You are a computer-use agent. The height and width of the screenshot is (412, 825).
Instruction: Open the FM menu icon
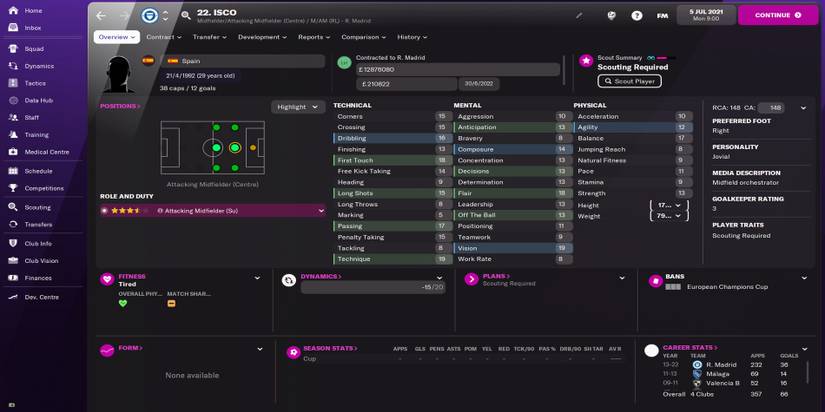click(x=662, y=16)
